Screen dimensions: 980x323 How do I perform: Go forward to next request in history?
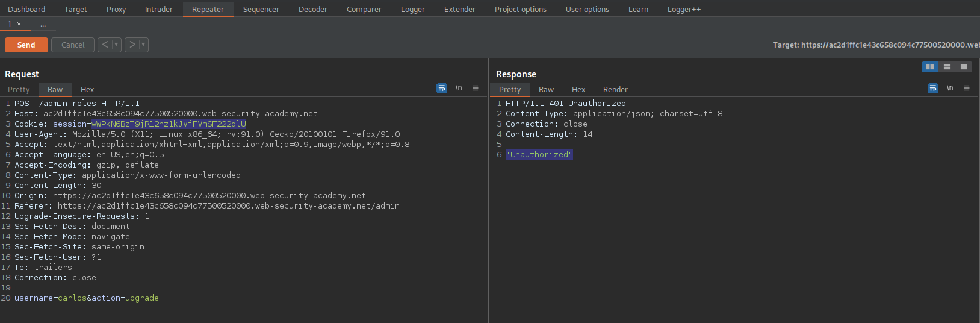[x=132, y=45]
